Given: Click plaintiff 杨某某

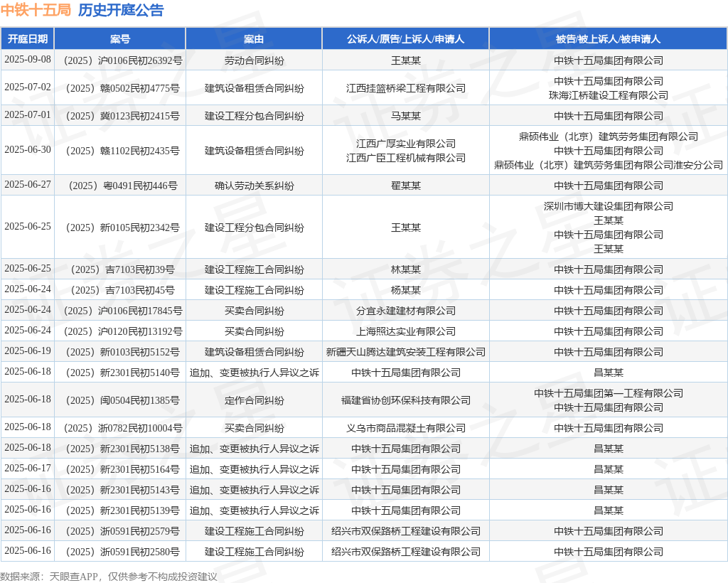Looking at the screenshot, I should 406,290.
